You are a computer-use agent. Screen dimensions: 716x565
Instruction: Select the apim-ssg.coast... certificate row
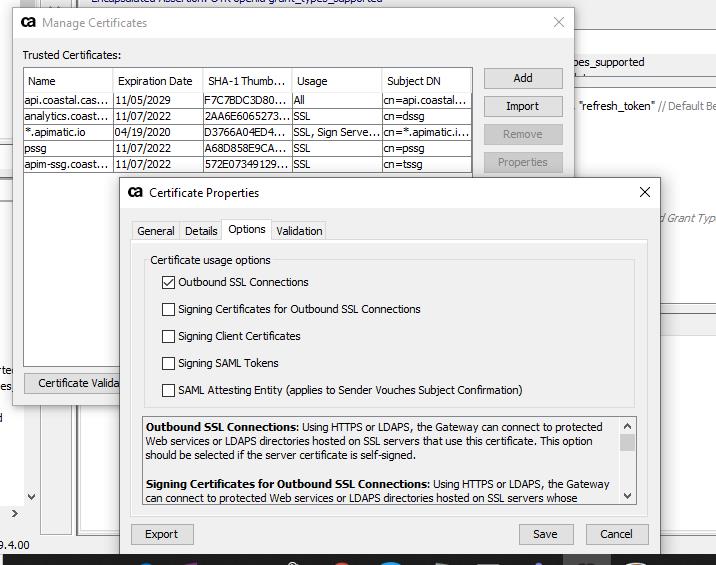247,164
